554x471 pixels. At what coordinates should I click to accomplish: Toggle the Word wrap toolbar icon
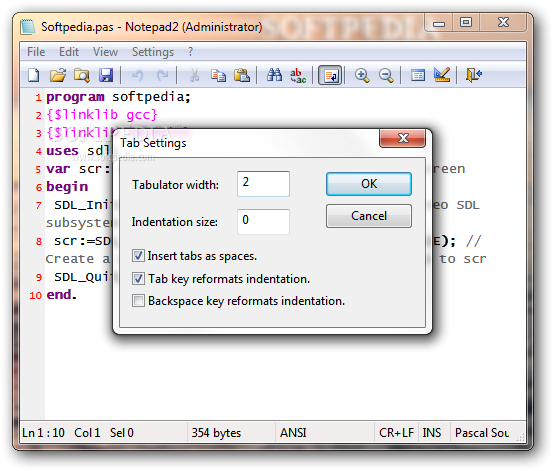330,75
